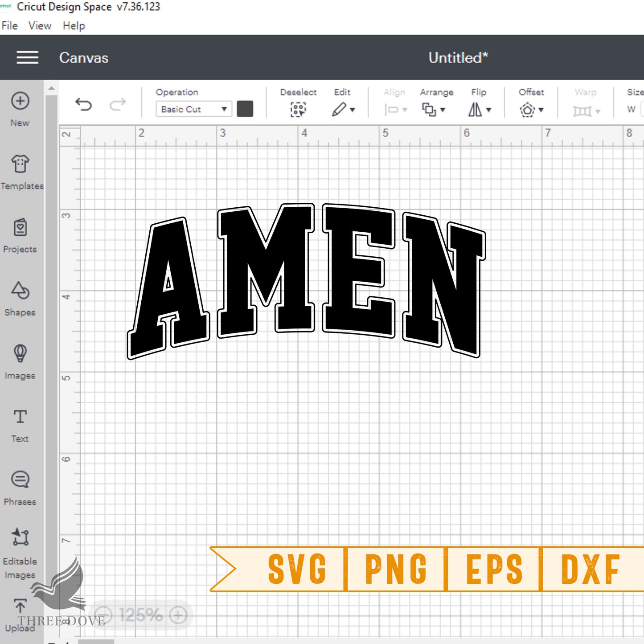Screen dimensions: 644x644
Task: Click the Align icon
Action: 391,110
